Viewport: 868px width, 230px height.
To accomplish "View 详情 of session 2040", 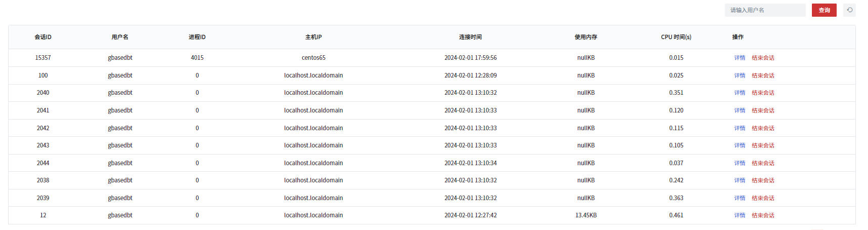I will pyautogui.click(x=740, y=93).
